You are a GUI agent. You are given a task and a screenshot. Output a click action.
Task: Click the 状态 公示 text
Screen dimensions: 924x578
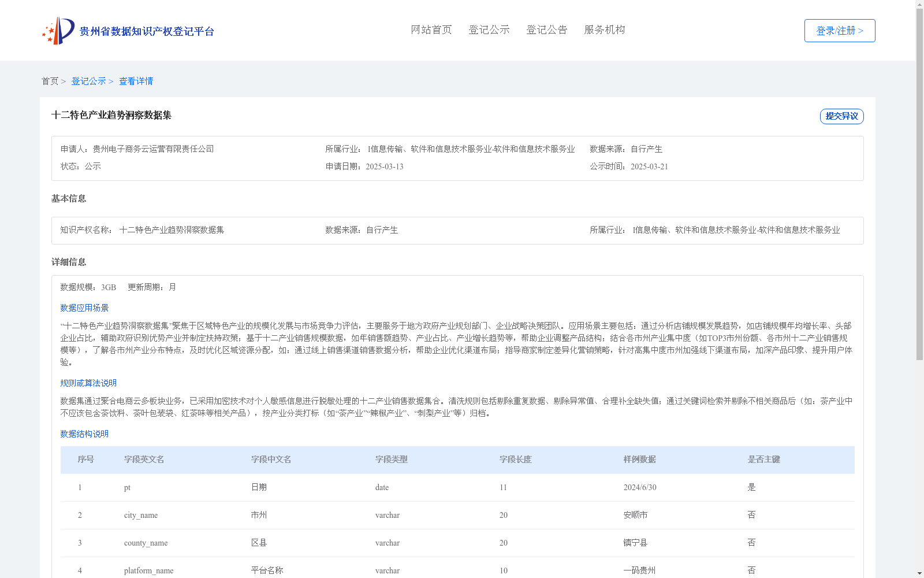pyautogui.click(x=81, y=166)
